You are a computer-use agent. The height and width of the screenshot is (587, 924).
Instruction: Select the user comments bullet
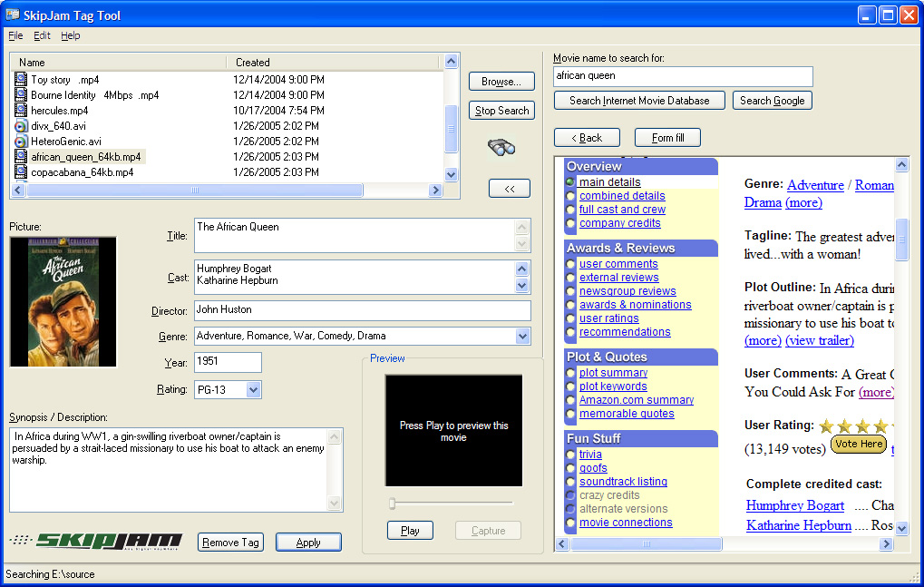pyautogui.click(x=570, y=264)
